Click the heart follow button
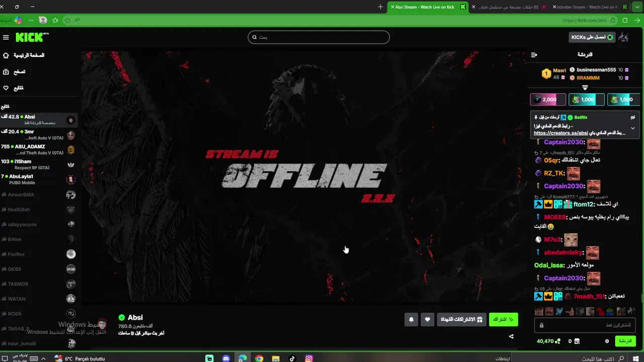Image resolution: width=644 pixels, height=362 pixels. (x=427, y=319)
